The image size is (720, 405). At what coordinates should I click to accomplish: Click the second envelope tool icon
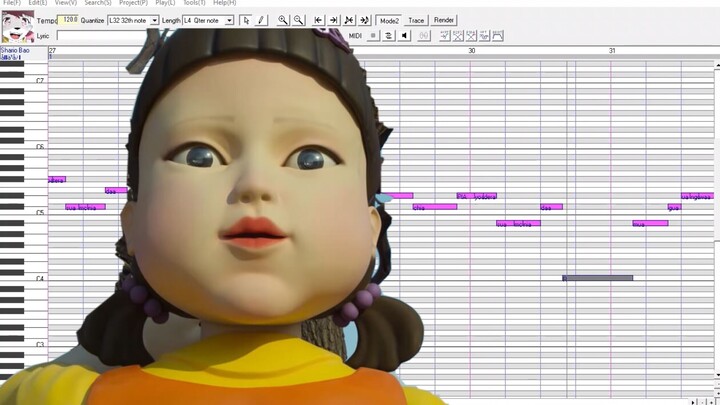[x=458, y=35]
